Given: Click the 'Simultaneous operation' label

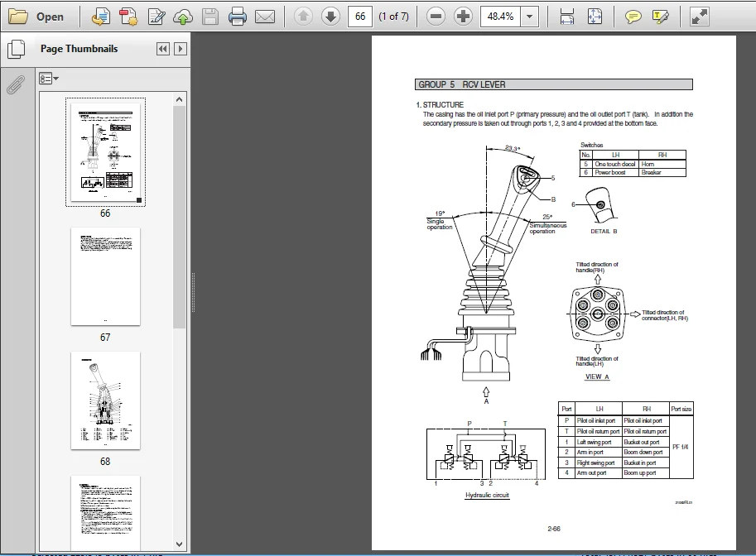Looking at the screenshot, I should pyautogui.click(x=548, y=228).
